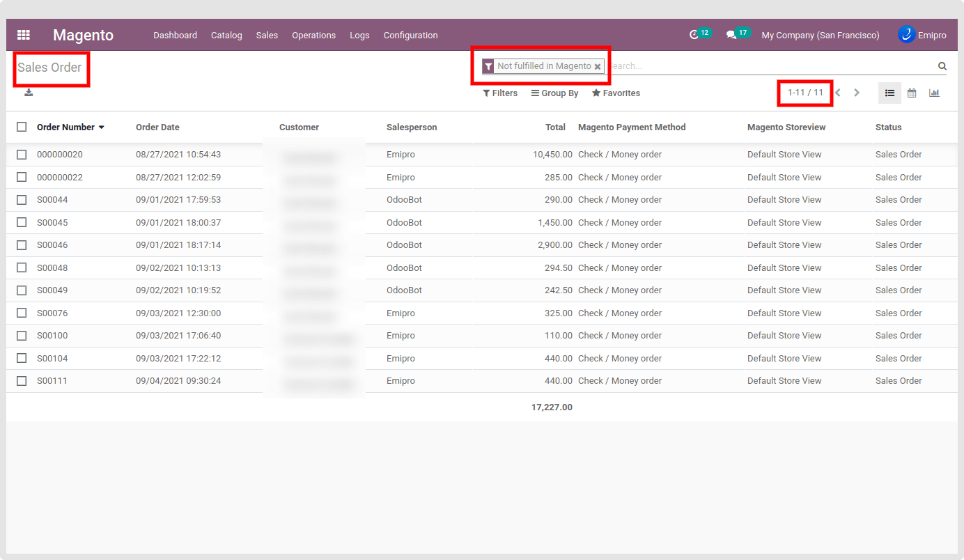Open the Emipro user menu
The width and height of the screenshot is (964, 560).
tap(922, 35)
